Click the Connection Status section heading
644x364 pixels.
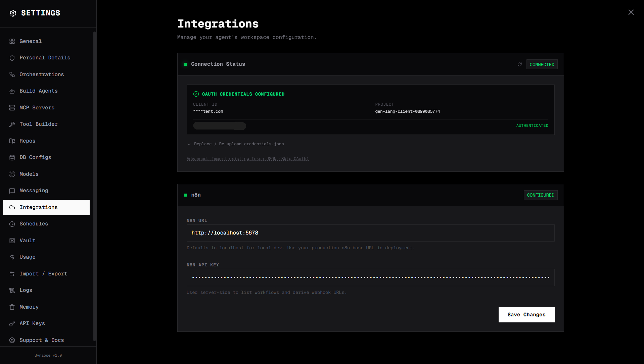pyautogui.click(x=218, y=64)
